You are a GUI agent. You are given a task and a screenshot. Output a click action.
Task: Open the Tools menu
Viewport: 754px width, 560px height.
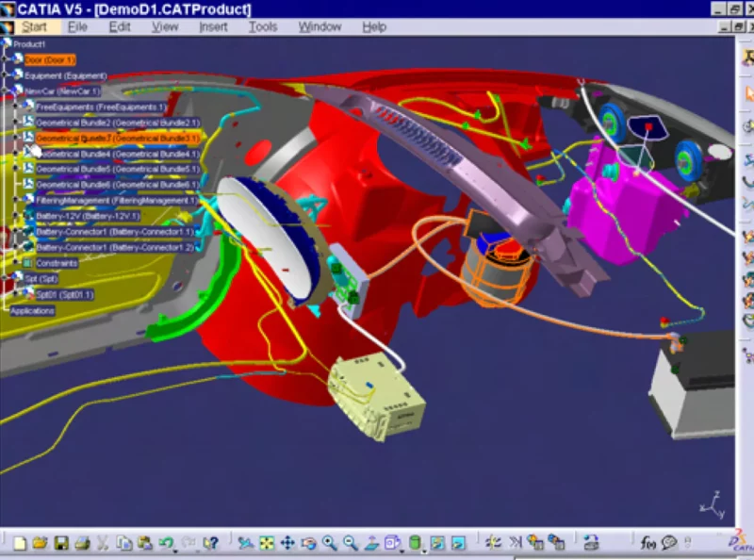pyautogui.click(x=263, y=27)
